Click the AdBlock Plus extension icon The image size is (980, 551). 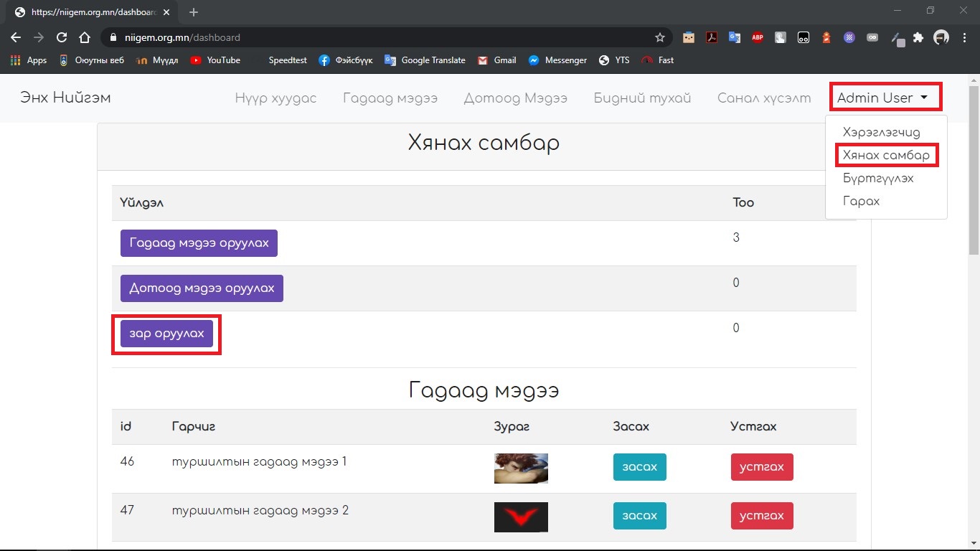pyautogui.click(x=758, y=37)
